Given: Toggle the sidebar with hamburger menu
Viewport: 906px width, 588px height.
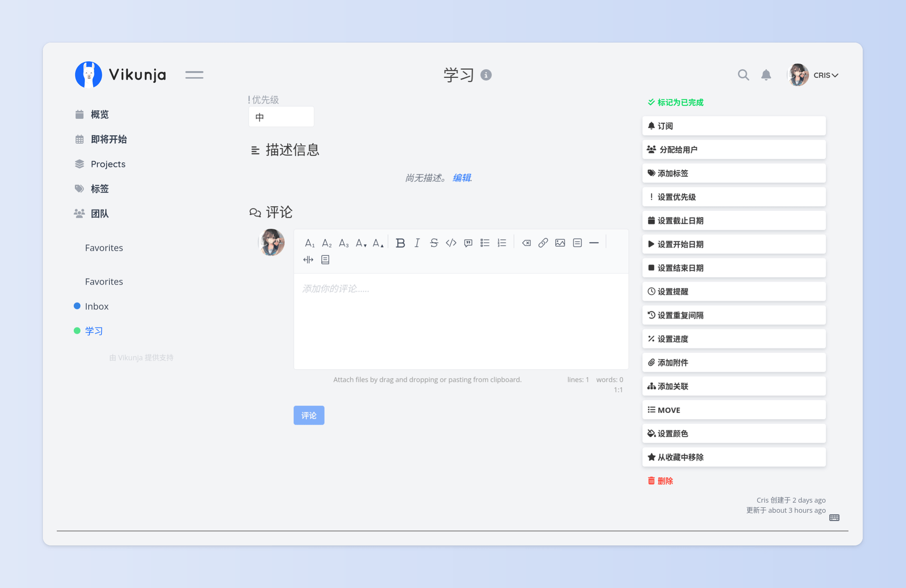Looking at the screenshot, I should (x=194, y=75).
